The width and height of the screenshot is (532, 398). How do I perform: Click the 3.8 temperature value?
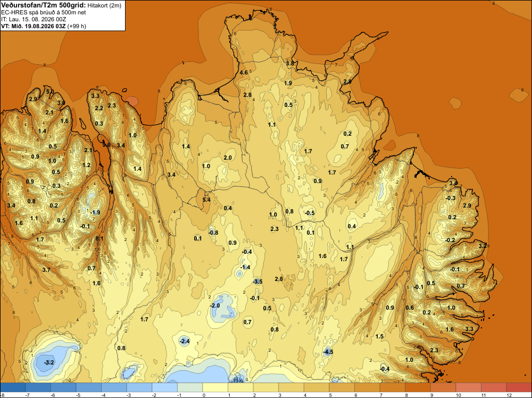click(x=290, y=63)
